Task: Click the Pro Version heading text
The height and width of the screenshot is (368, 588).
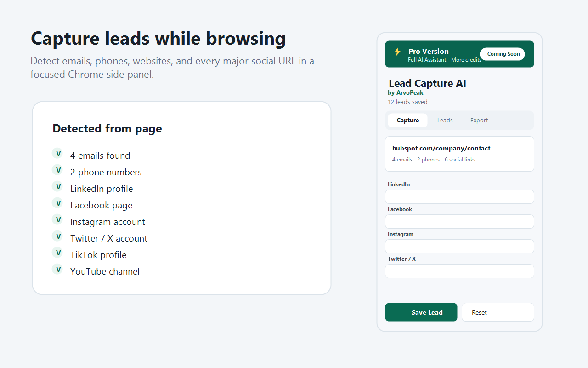Action: click(428, 51)
